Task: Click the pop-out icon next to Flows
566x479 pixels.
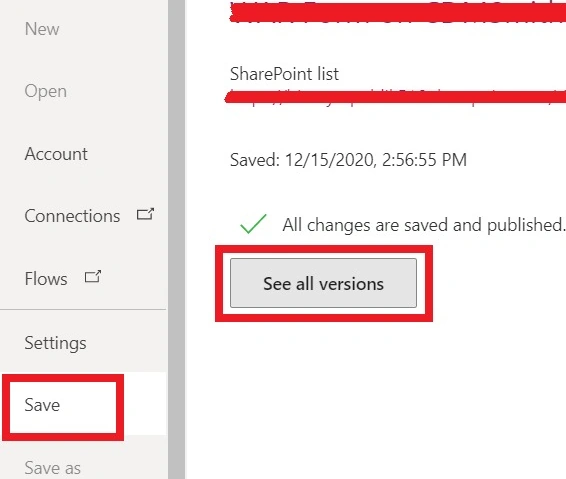Action: pyautogui.click(x=93, y=277)
